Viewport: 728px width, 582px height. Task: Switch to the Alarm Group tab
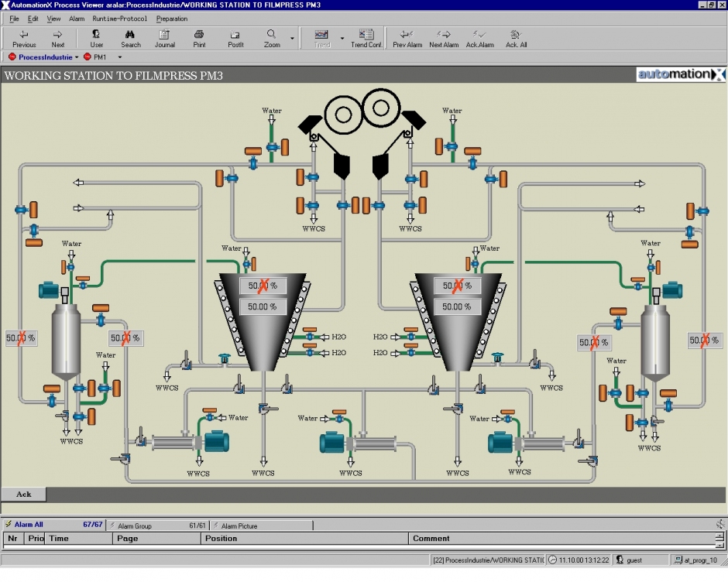pos(158,526)
